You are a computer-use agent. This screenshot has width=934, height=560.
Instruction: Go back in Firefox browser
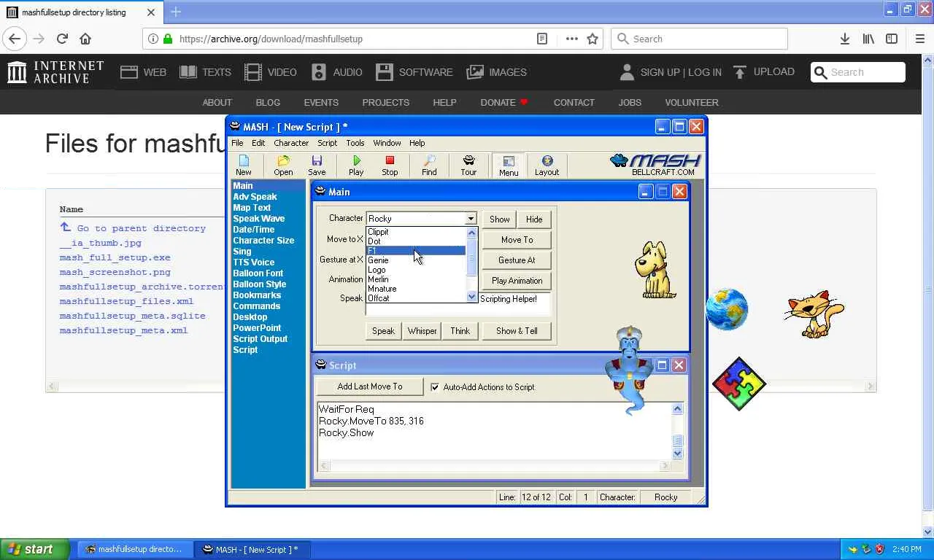click(15, 39)
